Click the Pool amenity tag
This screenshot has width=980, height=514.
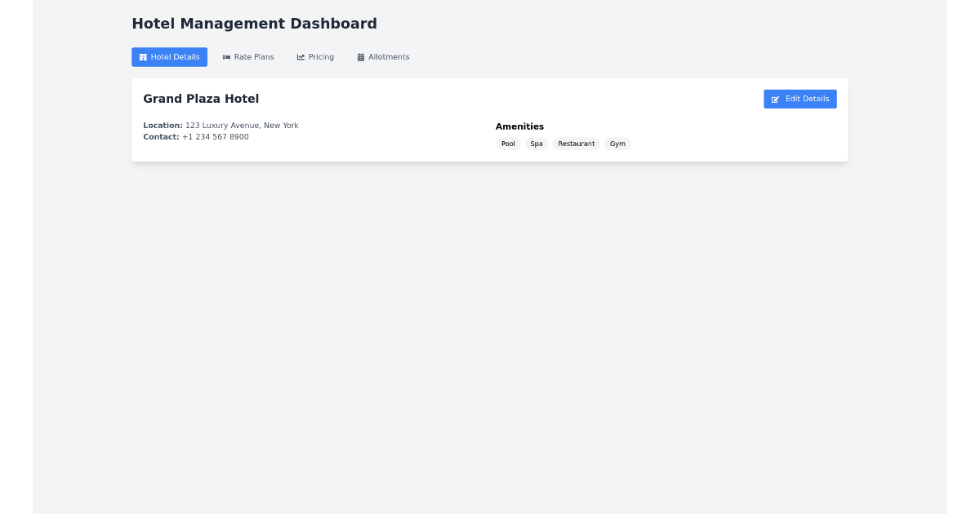[x=508, y=144]
